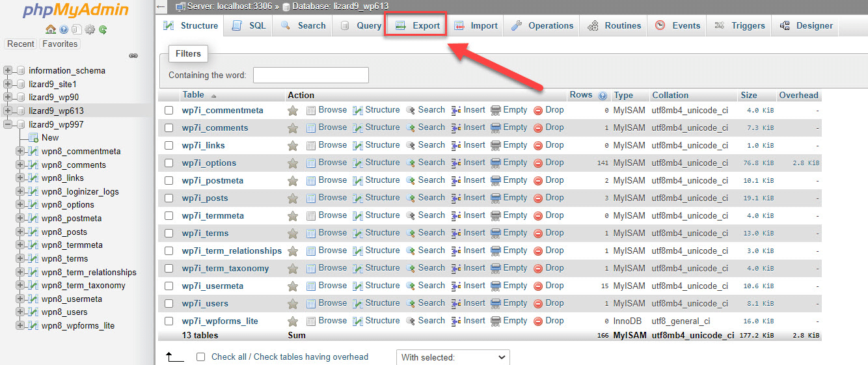Open the With selected dropdown
The image size is (868, 365).
click(x=453, y=357)
